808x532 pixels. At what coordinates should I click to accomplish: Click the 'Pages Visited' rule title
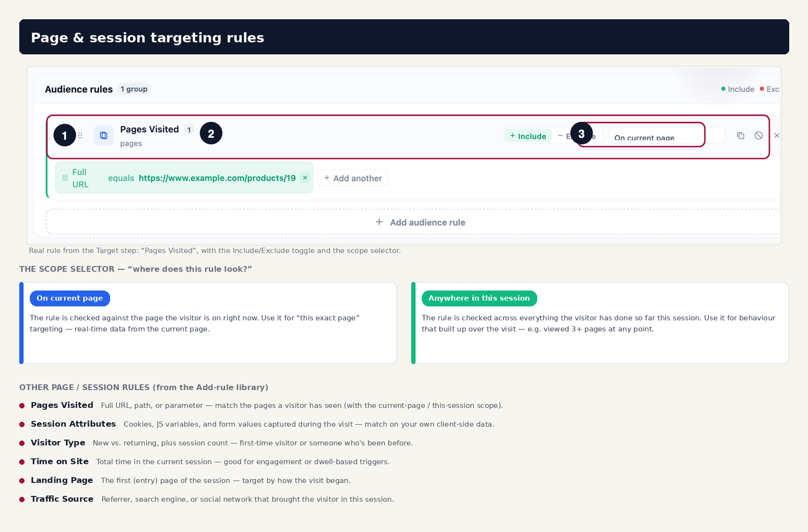click(x=150, y=129)
